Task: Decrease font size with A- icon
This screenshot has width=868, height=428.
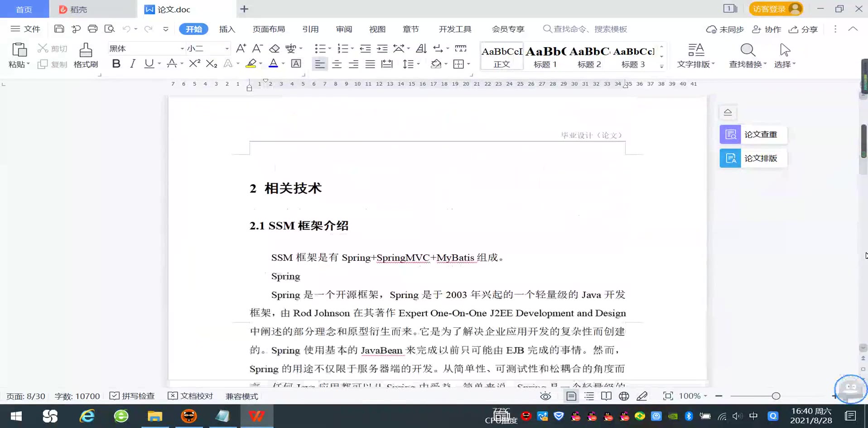Action: click(257, 49)
